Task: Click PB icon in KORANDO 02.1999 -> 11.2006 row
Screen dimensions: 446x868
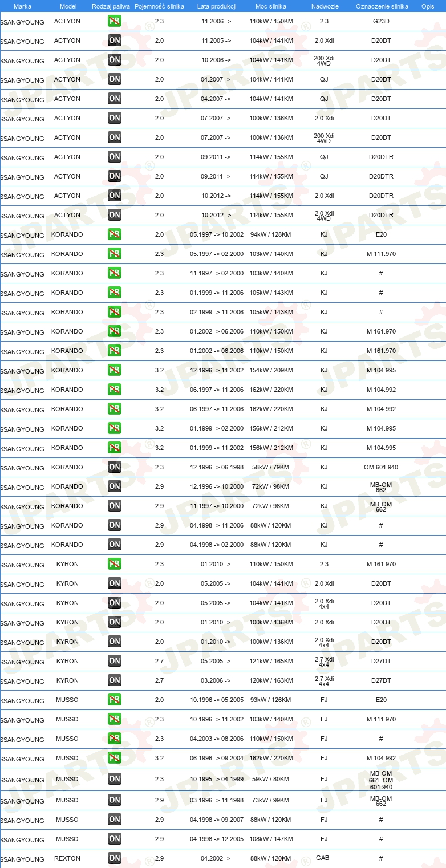Action: 115,312
